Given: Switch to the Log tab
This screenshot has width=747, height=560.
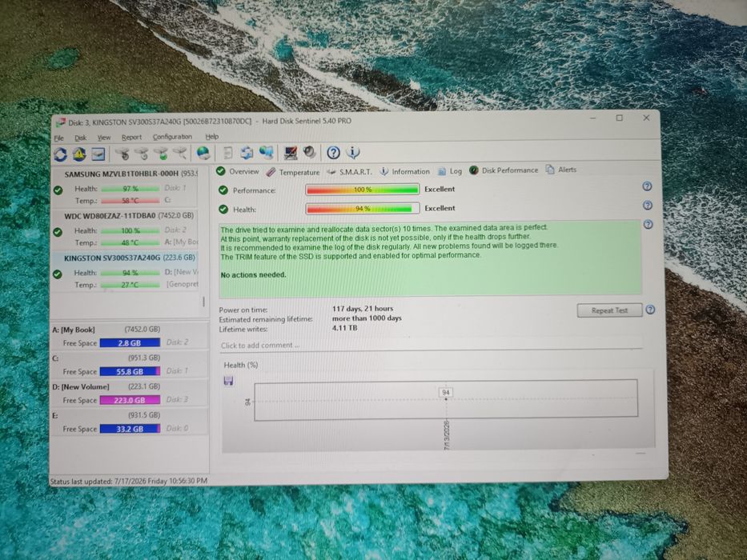Looking at the screenshot, I should point(450,171).
